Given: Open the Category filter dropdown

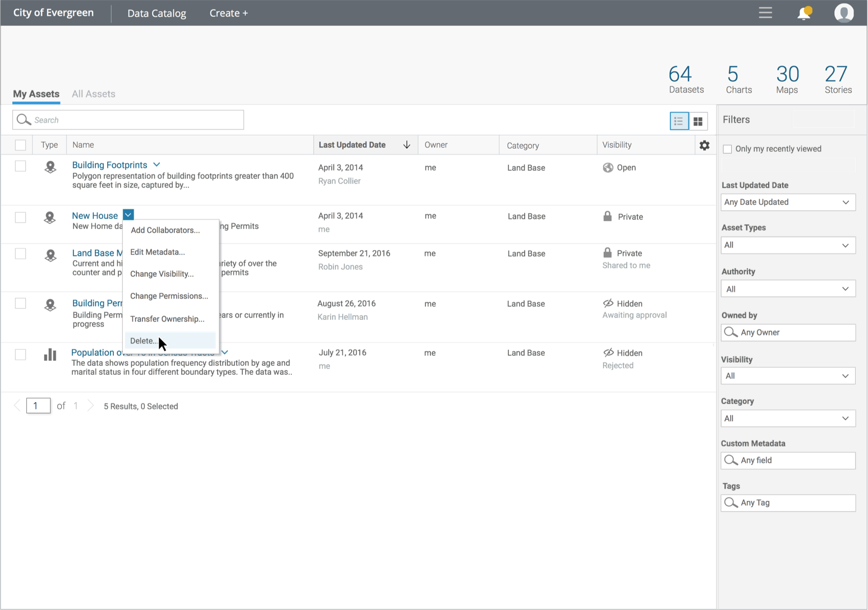Looking at the screenshot, I should tap(788, 419).
